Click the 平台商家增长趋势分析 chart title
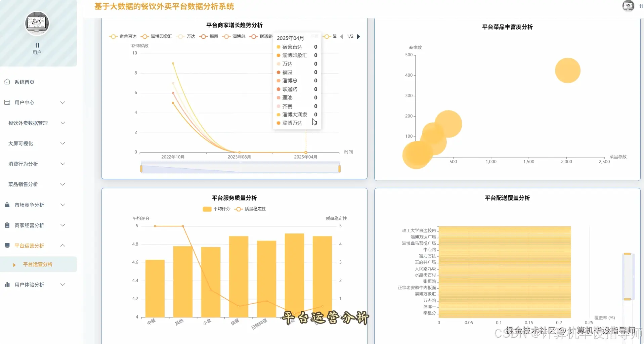Viewport: 644px width, 344px height. tap(234, 25)
